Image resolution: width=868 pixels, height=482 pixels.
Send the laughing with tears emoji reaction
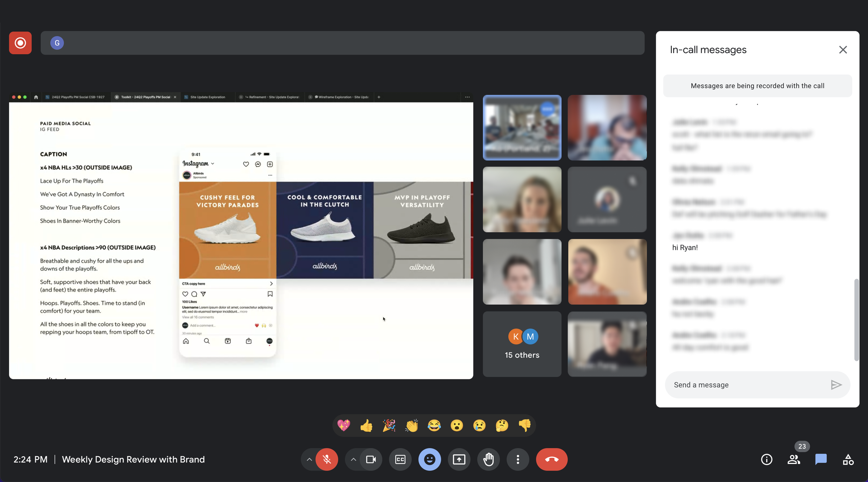434,425
